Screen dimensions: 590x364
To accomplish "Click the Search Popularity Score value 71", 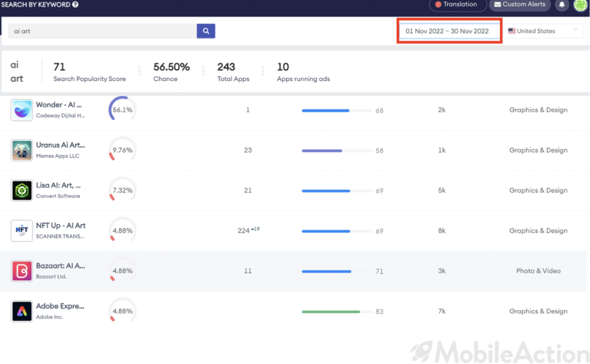I will [x=60, y=67].
